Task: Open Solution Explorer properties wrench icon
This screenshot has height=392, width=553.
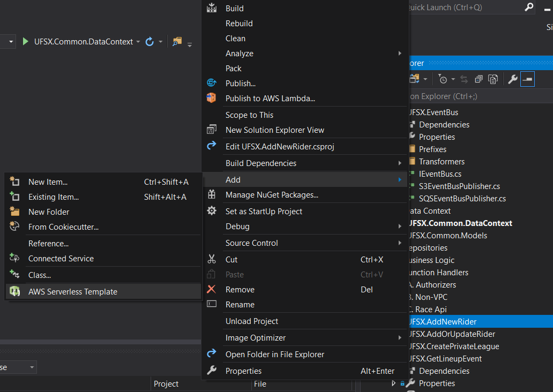Action: click(x=513, y=79)
